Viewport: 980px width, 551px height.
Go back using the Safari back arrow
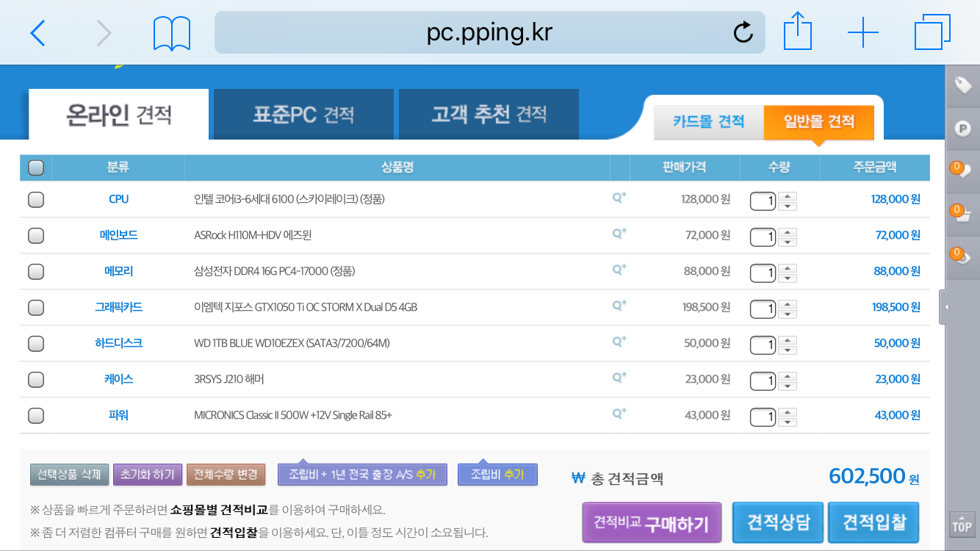[38, 33]
